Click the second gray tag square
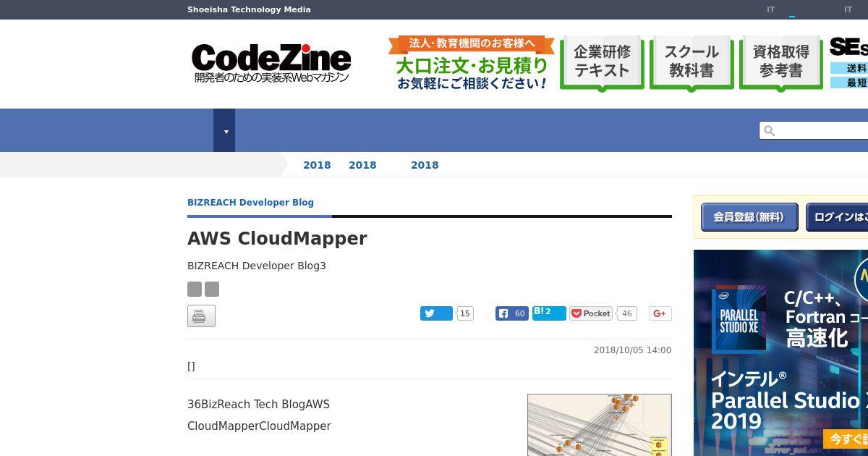This screenshot has width=868, height=456. click(x=212, y=290)
